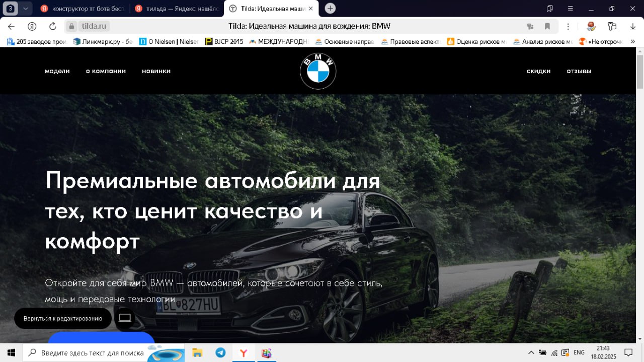644x362 pixels.
Task: Open the 'Основные направ' bookmark
Action: (x=345, y=42)
